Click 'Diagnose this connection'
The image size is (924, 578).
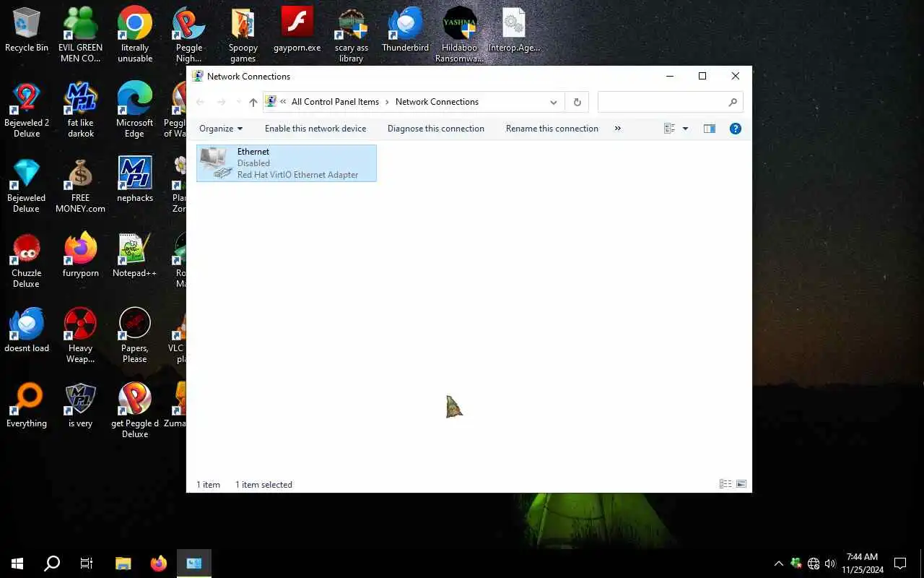[x=436, y=129]
